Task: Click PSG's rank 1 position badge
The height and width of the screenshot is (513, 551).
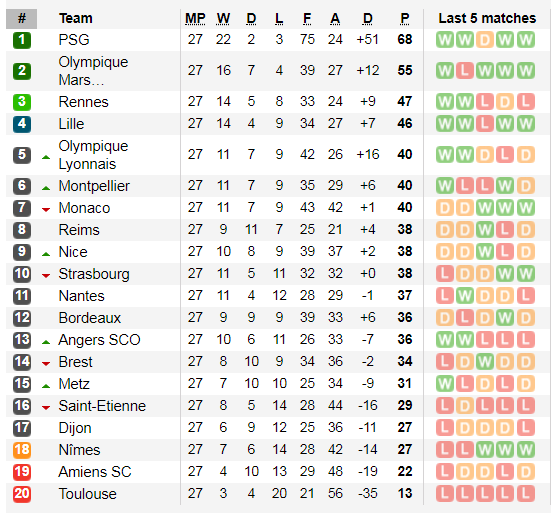Action: [22, 40]
